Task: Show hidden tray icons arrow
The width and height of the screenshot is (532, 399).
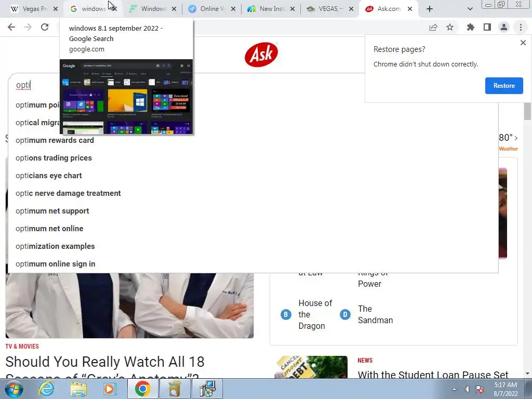Action: click(454, 389)
